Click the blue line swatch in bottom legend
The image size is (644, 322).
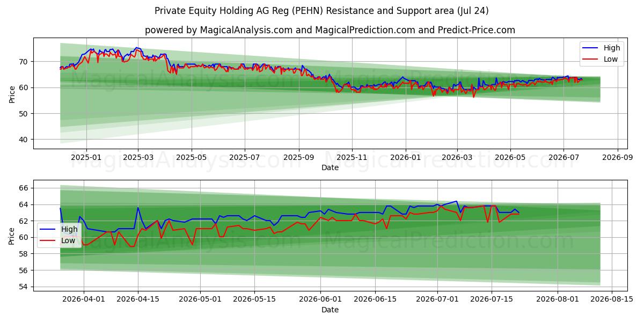tap(49, 230)
